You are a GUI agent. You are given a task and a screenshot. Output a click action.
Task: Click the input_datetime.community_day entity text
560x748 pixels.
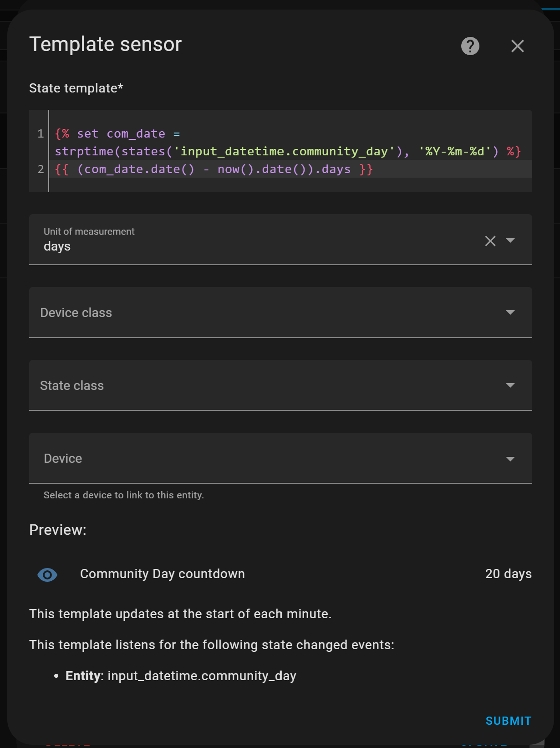pyautogui.click(x=202, y=676)
